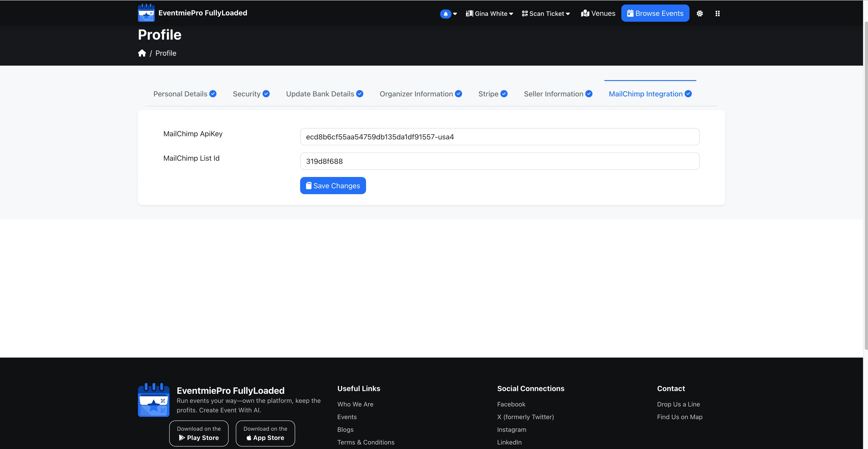Click the Update Bank Details checkmark badge
The image size is (868, 449).
tap(359, 94)
